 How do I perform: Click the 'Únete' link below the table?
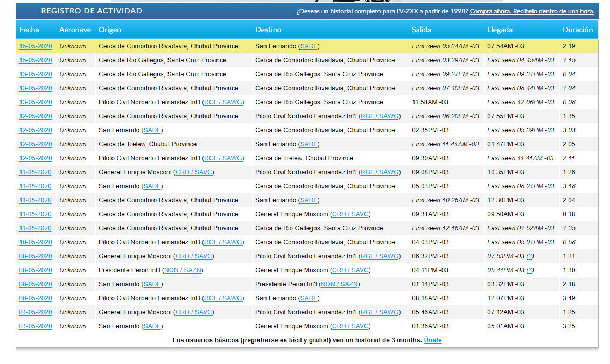[x=433, y=340]
